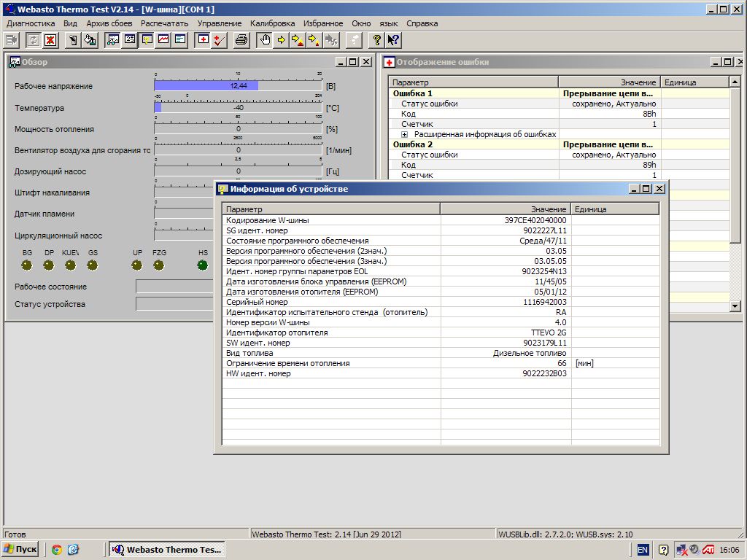Click the error list scrollbar up arrow
This screenshot has height=560, width=747.
click(x=735, y=82)
